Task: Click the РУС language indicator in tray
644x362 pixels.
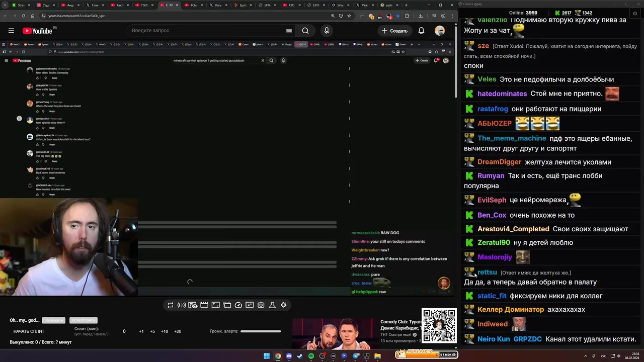Action: 603,356
